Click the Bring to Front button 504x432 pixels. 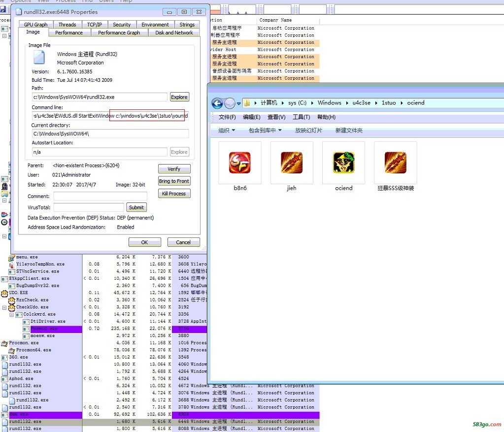click(x=174, y=181)
